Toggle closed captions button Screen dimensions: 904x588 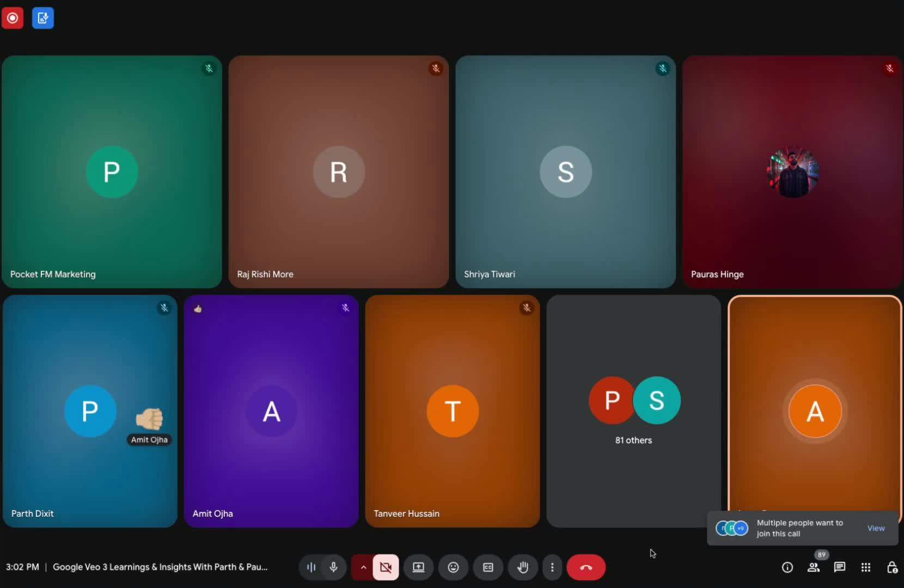[x=488, y=567]
